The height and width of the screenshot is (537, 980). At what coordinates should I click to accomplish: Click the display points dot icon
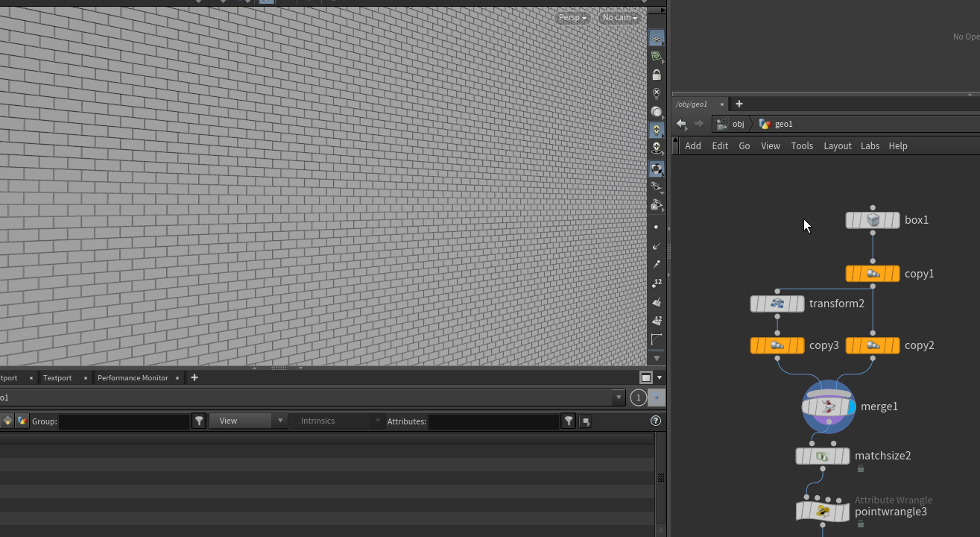coord(657,227)
